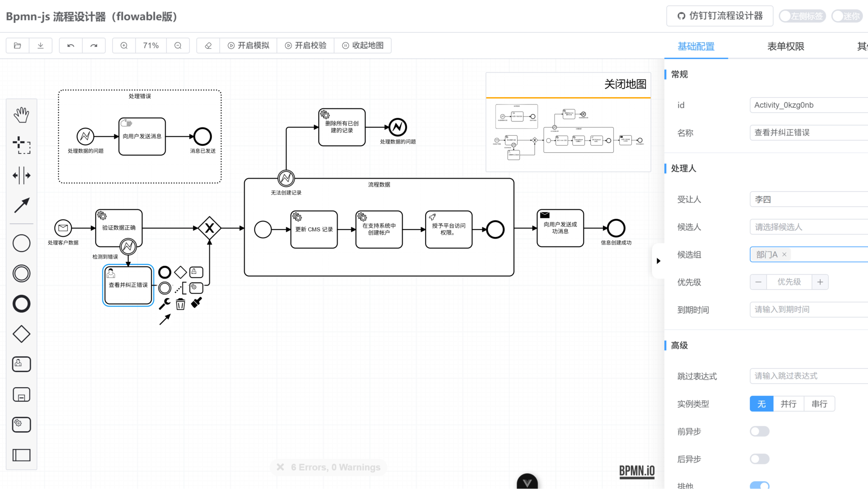The image size is (868, 489).
Task: Select the gateway shape in the palette
Action: pyautogui.click(x=21, y=334)
